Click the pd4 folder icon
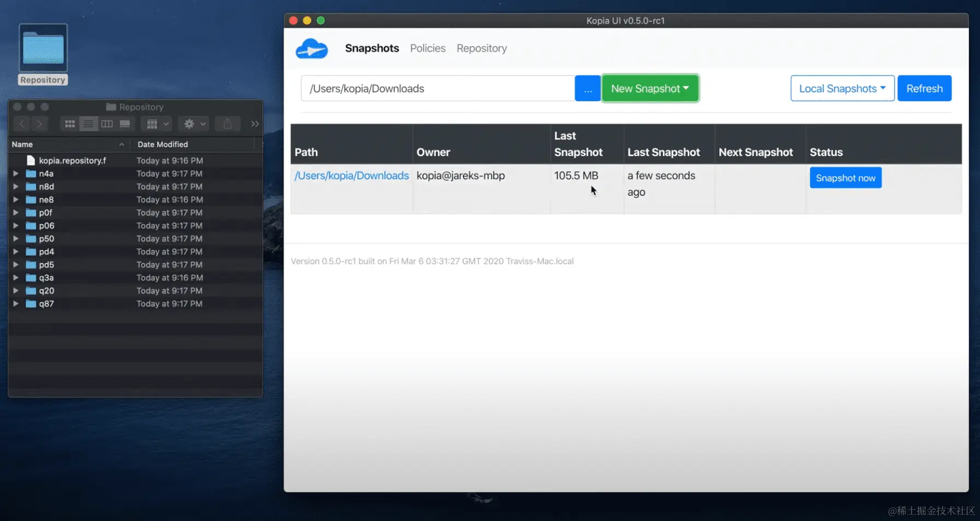Viewport: 980px width, 521px height. [31, 252]
